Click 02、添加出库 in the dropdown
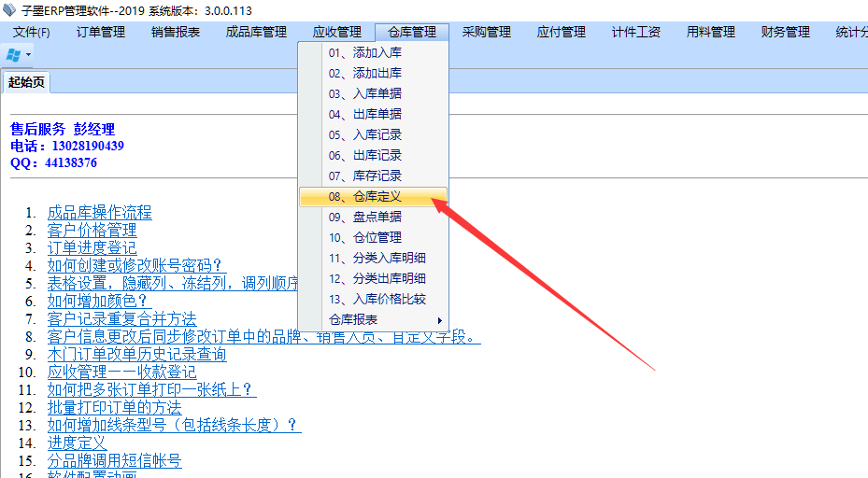The width and height of the screenshot is (868, 478). click(x=364, y=73)
